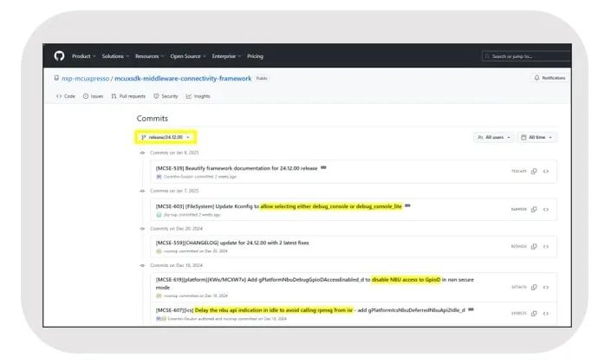Click the 'Commits on Dec 18, 2024' heading

point(176,265)
